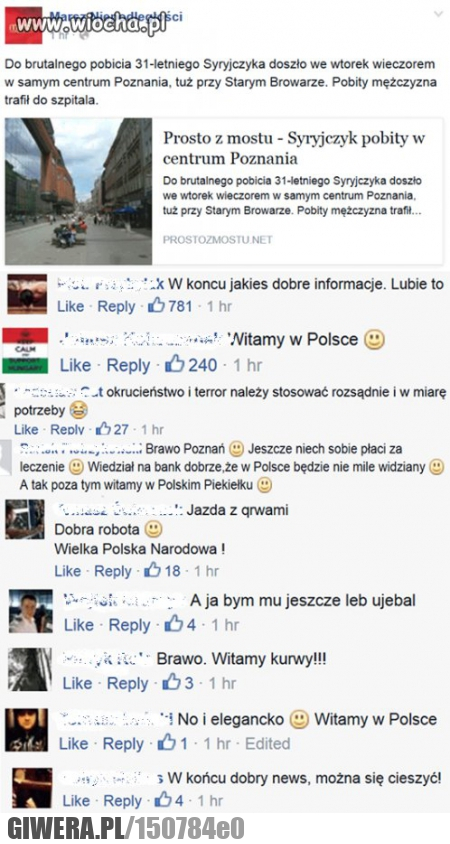This screenshot has width=450, height=844.
Task: Reply to the 'Witamy w Polsce' comment with 240 likes
Action: (128, 364)
